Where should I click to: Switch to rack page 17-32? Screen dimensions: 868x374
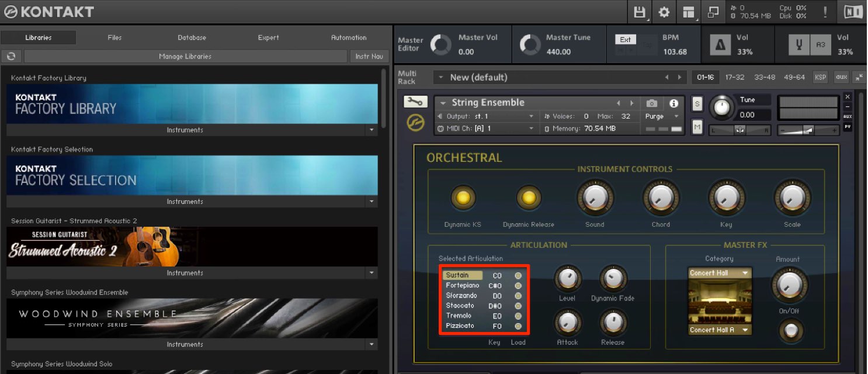pyautogui.click(x=735, y=77)
